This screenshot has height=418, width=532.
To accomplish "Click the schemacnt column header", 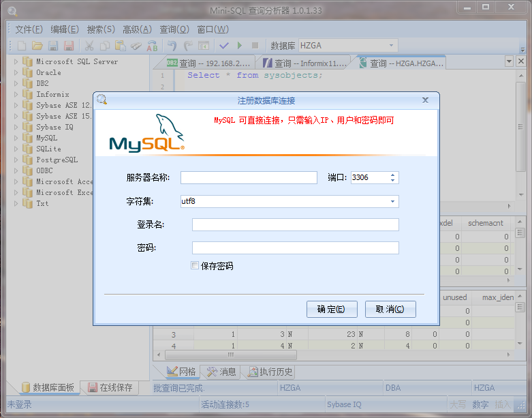I will (486, 223).
